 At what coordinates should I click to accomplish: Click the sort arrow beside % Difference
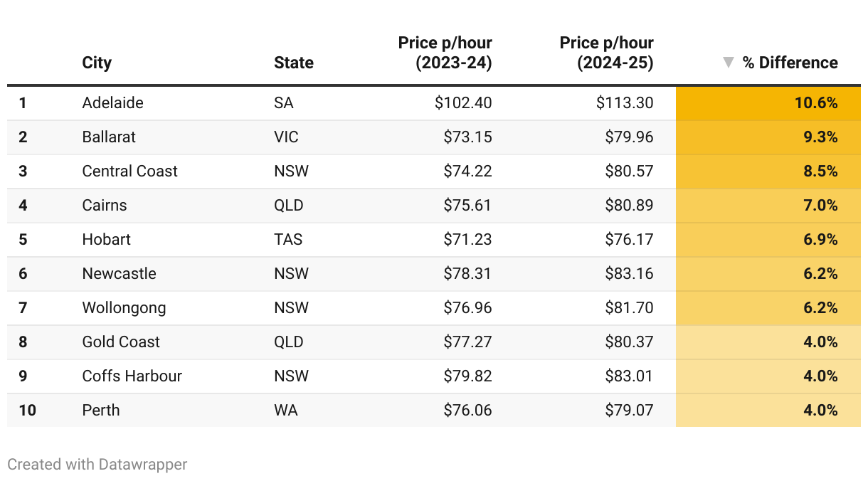pyautogui.click(x=728, y=63)
